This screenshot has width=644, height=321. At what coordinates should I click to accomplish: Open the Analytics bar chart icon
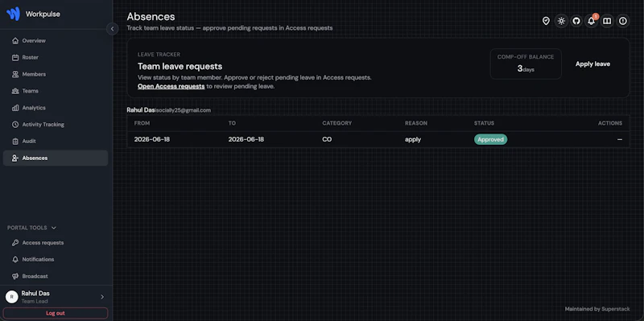point(15,108)
